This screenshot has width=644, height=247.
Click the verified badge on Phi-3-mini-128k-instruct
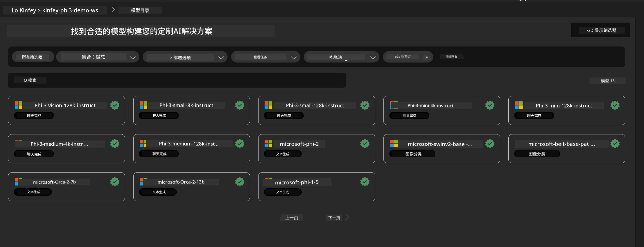coord(615,105)
